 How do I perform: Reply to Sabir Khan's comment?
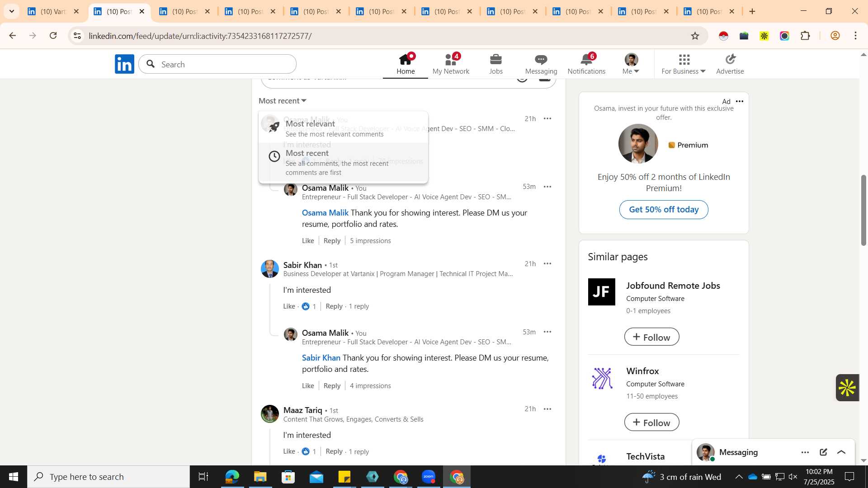click(x=334, y=306)
